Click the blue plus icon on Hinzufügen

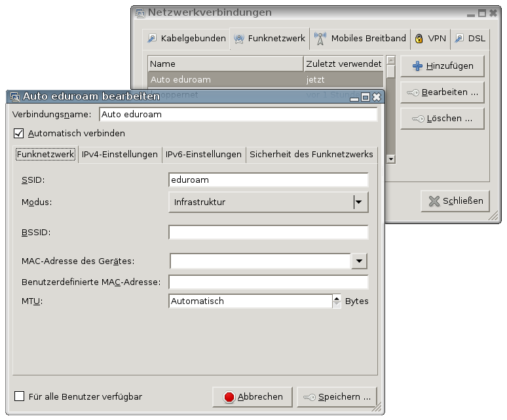coord(417,66)
